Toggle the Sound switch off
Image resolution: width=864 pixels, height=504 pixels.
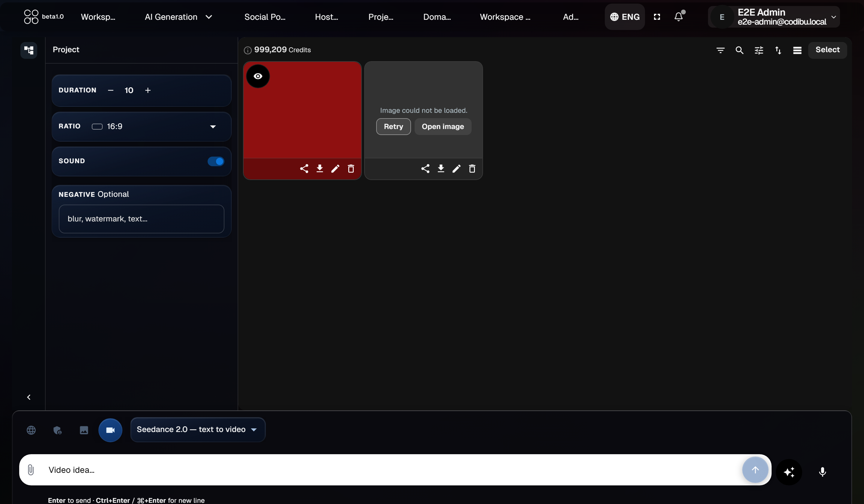point(216,161)
